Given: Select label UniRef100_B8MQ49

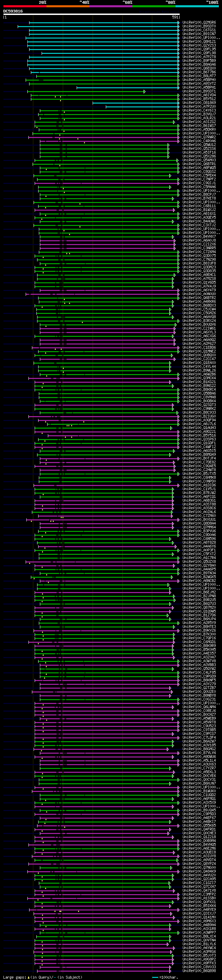Looking at the screenshot, I should (x=199, y=455).
